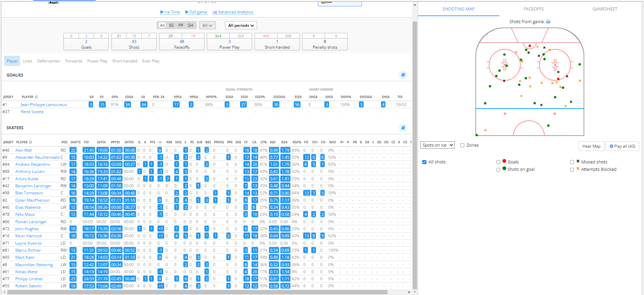Click the Heat Map button
Image resolution: width=644 pixels, height=295 pixels.
(x=591, y=146)
